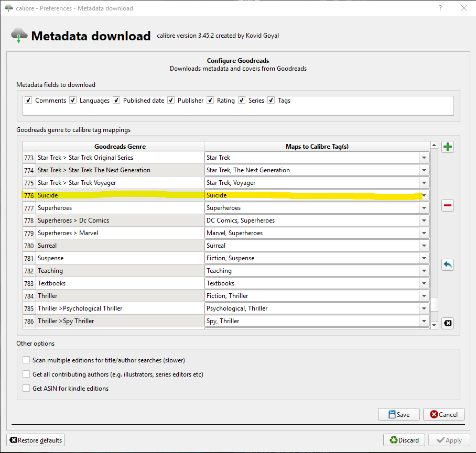
Task: Select row header 773
Action: click(29, 158)
